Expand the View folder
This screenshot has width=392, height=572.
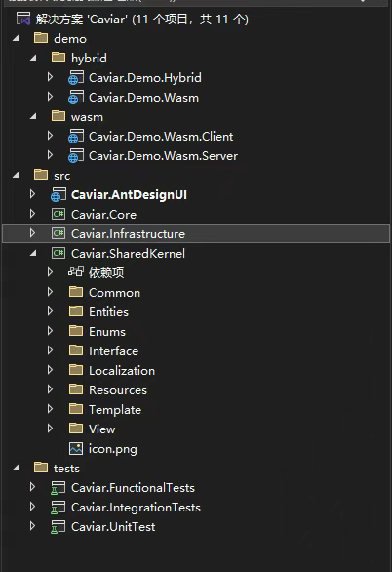click(51, 429)
